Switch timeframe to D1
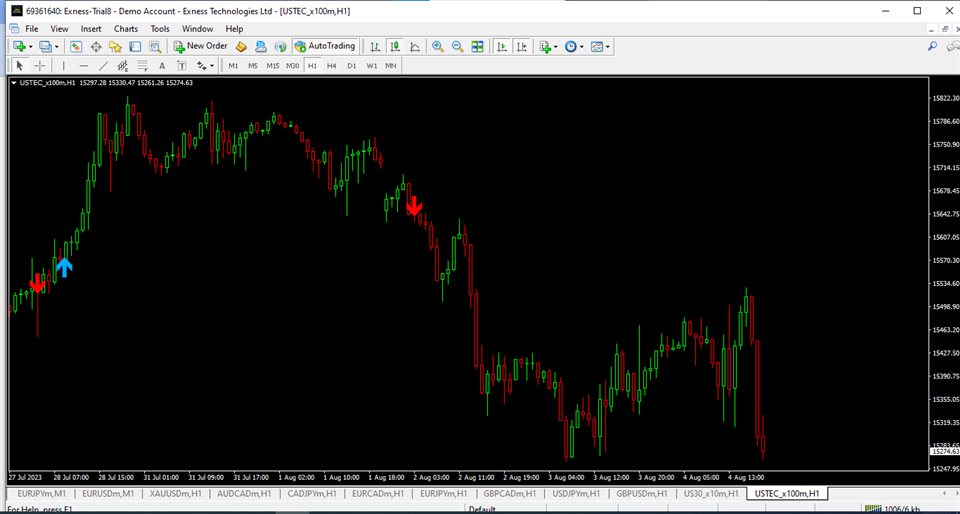 pos(351,65)
